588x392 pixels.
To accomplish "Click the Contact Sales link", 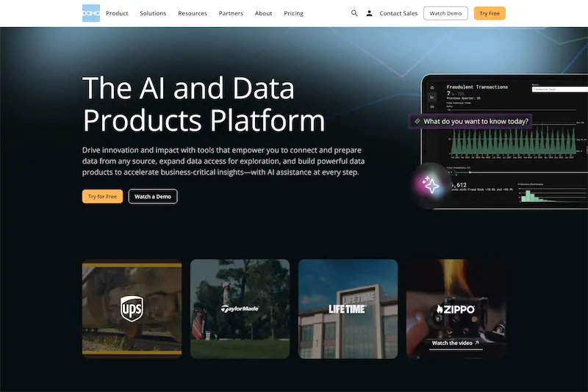I will coord(398,13).
